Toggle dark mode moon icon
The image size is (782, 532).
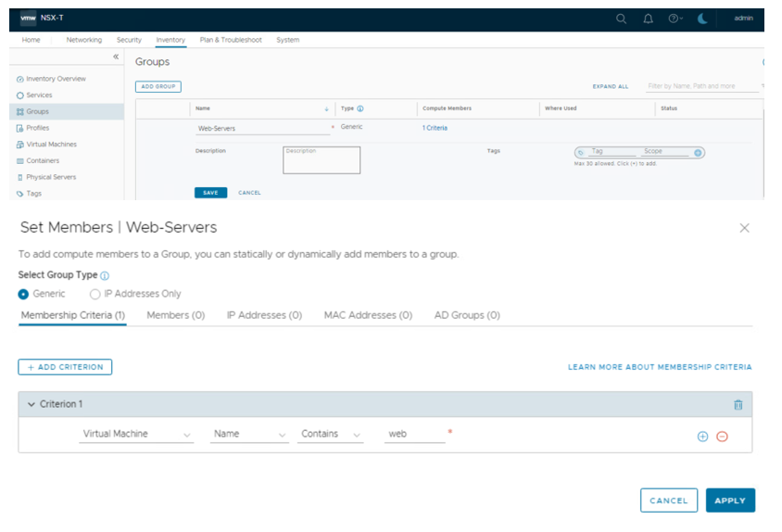[702, 19]
